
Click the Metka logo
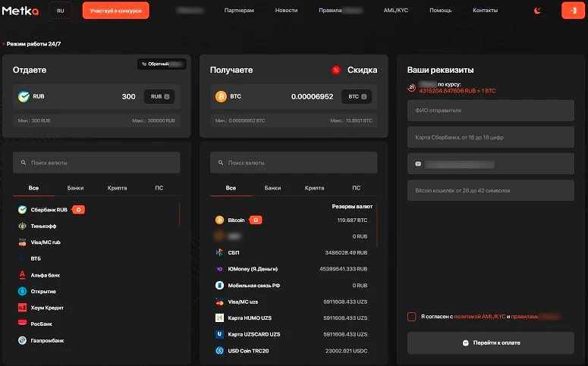click(20, 11)
